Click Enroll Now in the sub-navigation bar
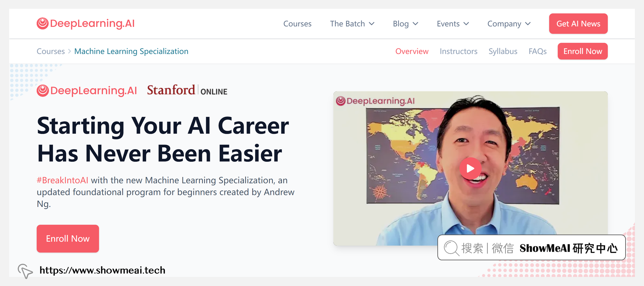 (x=583, y=51)
